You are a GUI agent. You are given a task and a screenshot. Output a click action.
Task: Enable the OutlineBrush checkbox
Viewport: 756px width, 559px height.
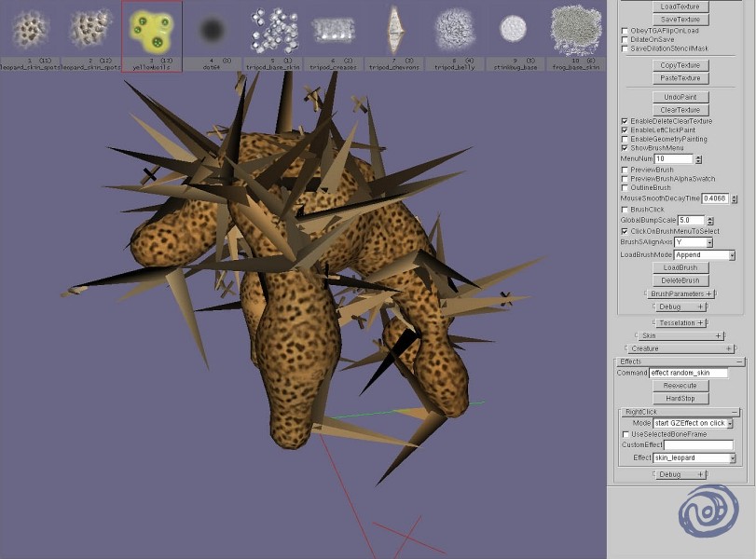(x=625, y=188)
